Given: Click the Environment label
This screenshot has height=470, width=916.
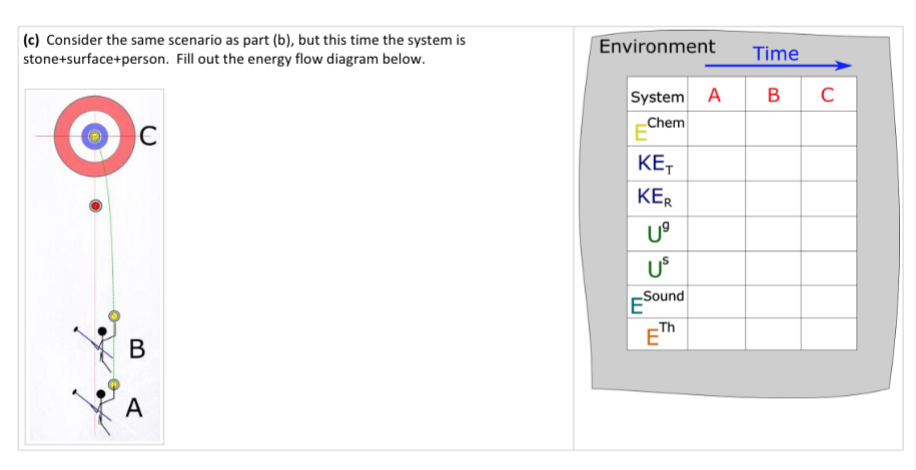Looking at the screenshot, I should 657,46.
